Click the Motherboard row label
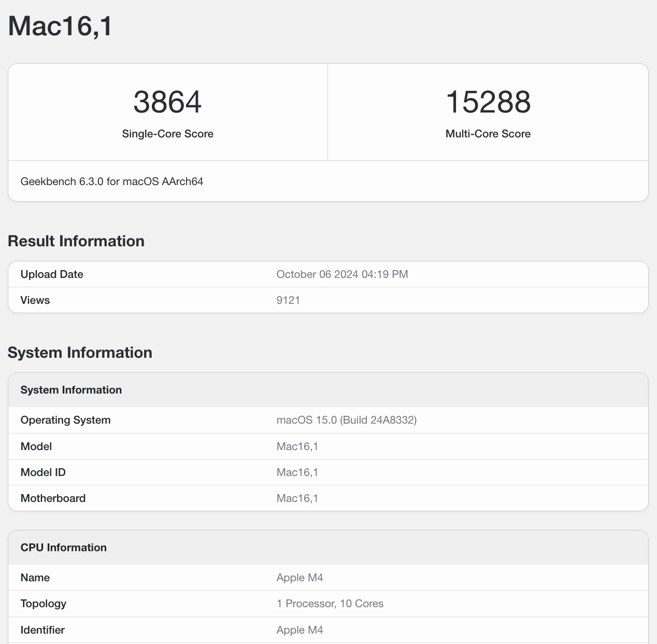This screenshot has height=644, width=657. point(53,498)
